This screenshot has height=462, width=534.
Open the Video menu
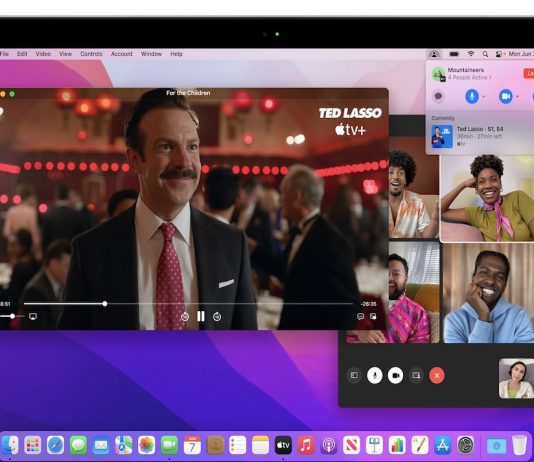click(43, 54)
